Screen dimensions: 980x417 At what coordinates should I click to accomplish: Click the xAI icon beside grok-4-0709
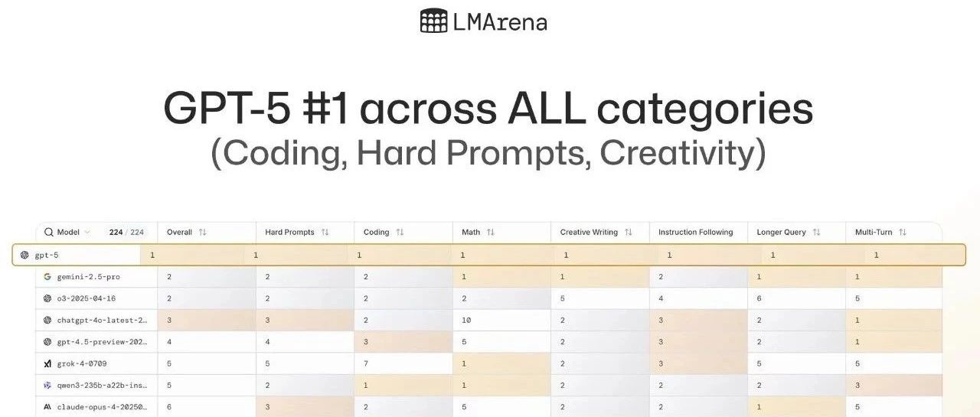(47, 364)
